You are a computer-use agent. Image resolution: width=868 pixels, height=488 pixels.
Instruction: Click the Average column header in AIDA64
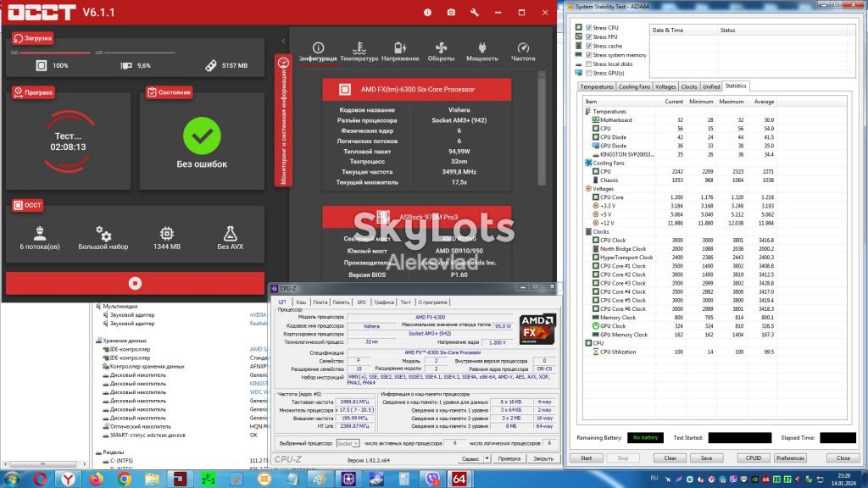[764, 102]
